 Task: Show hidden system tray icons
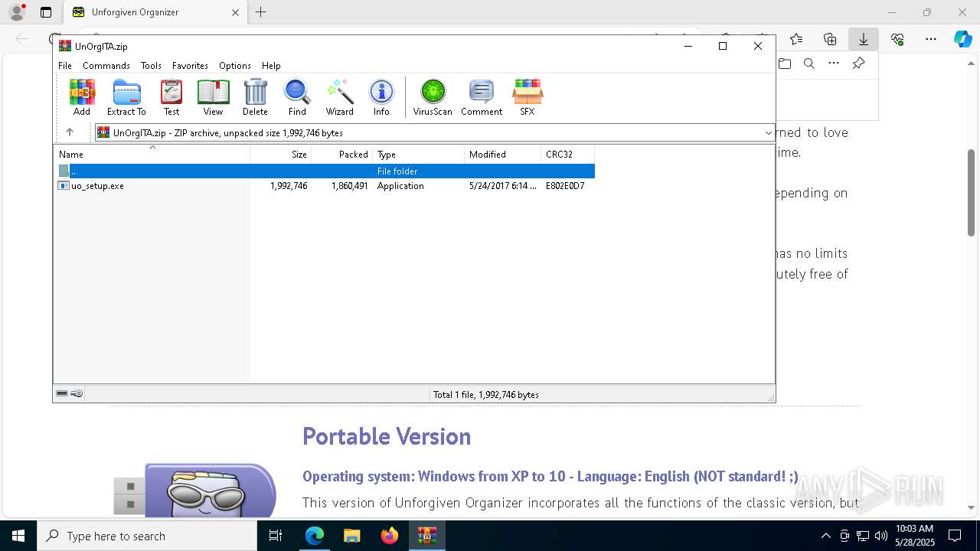[825, 536]
